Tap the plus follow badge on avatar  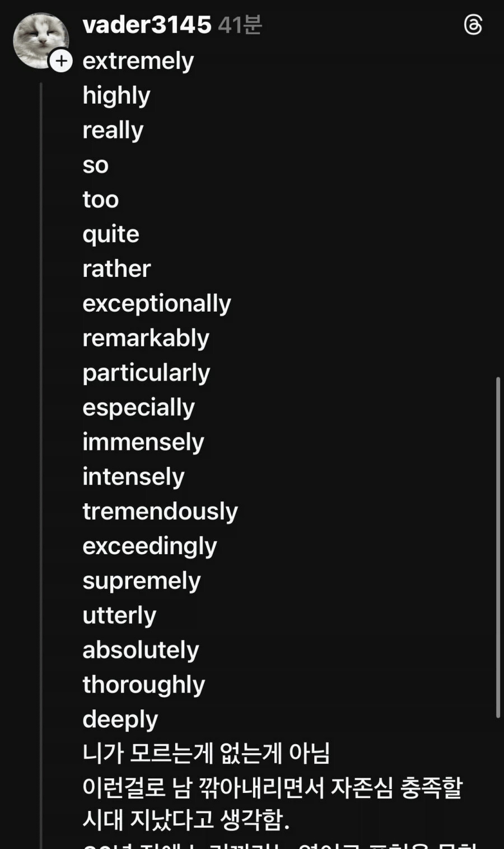pyautogui.click(x=61, y=61)
